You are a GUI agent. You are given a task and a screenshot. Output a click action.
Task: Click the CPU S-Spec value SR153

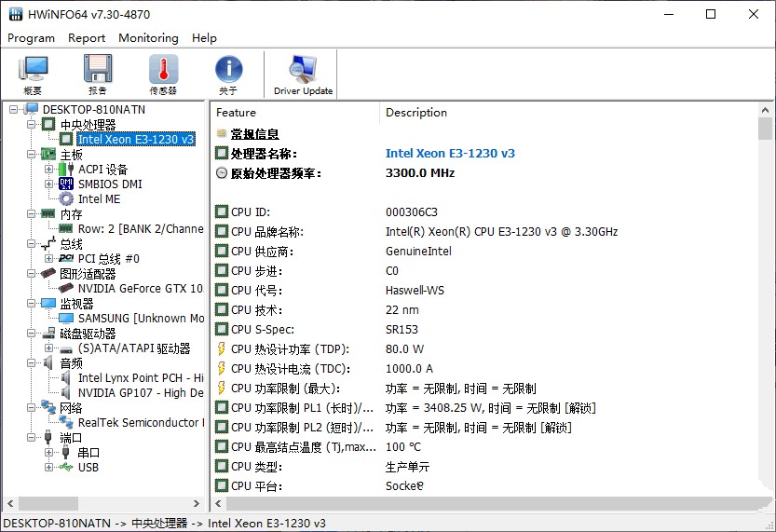click(402, 330)
